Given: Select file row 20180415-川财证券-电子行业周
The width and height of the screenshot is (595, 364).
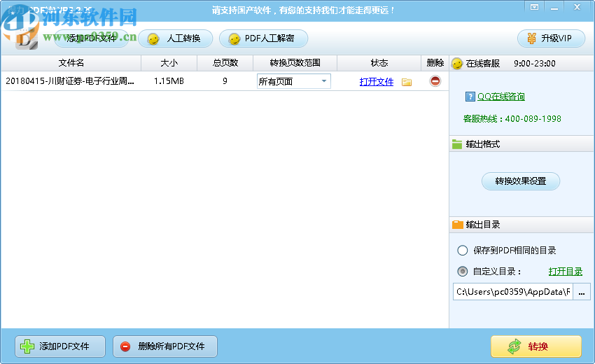Looking at the screenshot, I should [70, 80].
